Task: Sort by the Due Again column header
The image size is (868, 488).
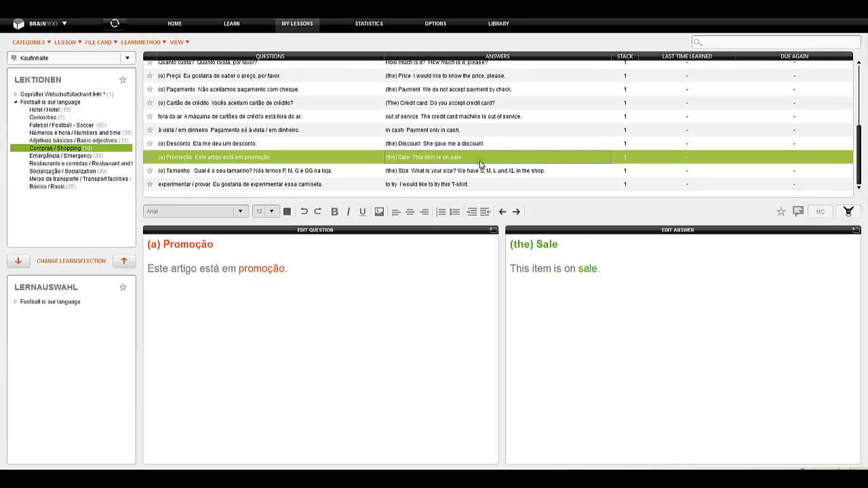Action: pos(794,56)
